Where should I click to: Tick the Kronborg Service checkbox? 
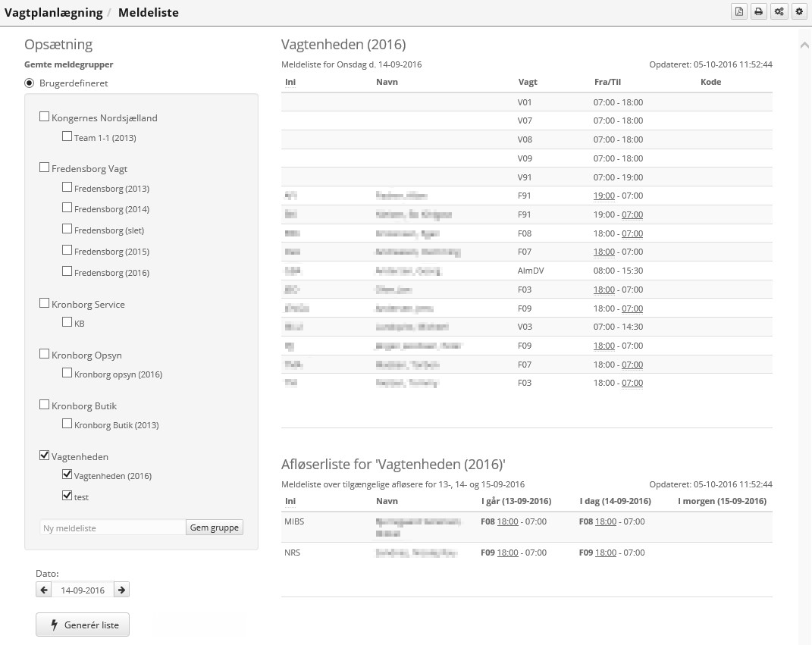point(44,303)
